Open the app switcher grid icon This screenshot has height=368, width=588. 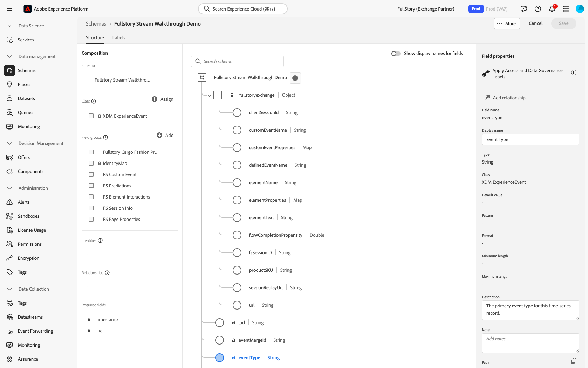coord(566,9)
